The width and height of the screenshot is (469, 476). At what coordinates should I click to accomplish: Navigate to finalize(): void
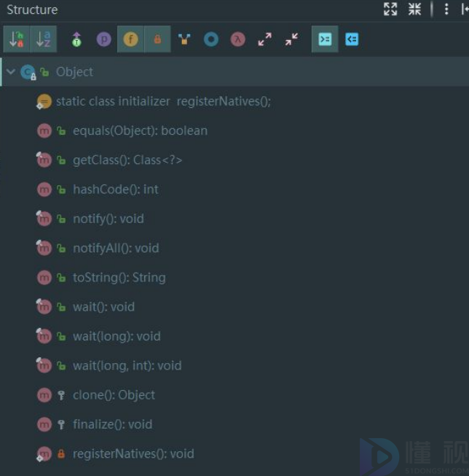[113, 424]
